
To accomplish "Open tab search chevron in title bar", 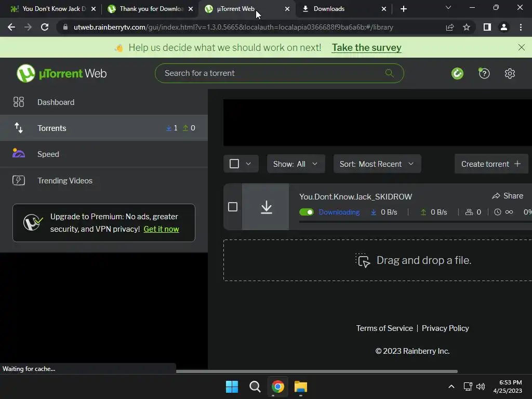I will click(448, 7).
